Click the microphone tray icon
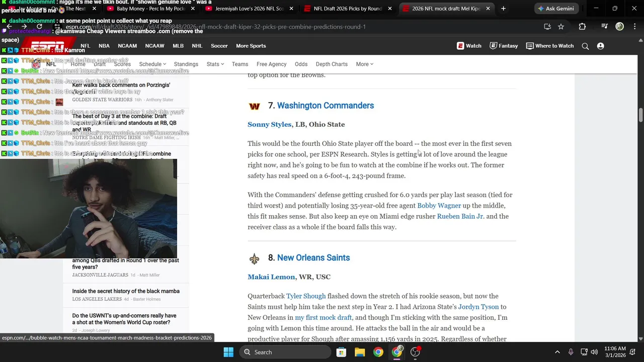Viewport: 644px width, 362px height. click(x=571, y=352)
